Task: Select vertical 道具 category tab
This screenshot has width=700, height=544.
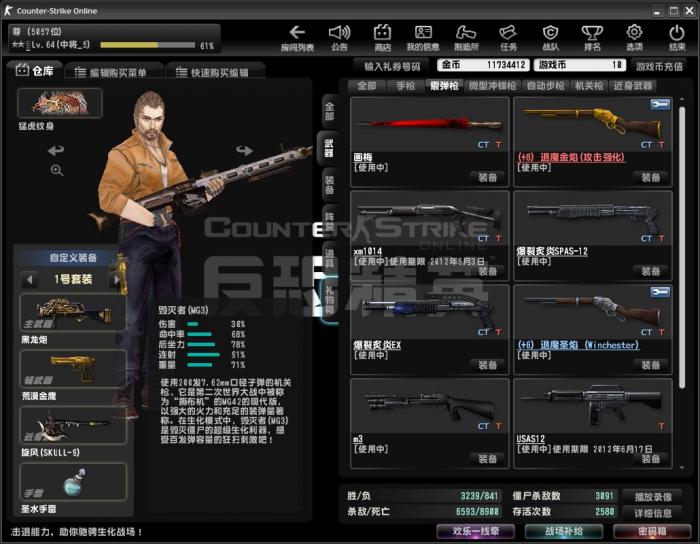Action: click(x=329, y=259)
